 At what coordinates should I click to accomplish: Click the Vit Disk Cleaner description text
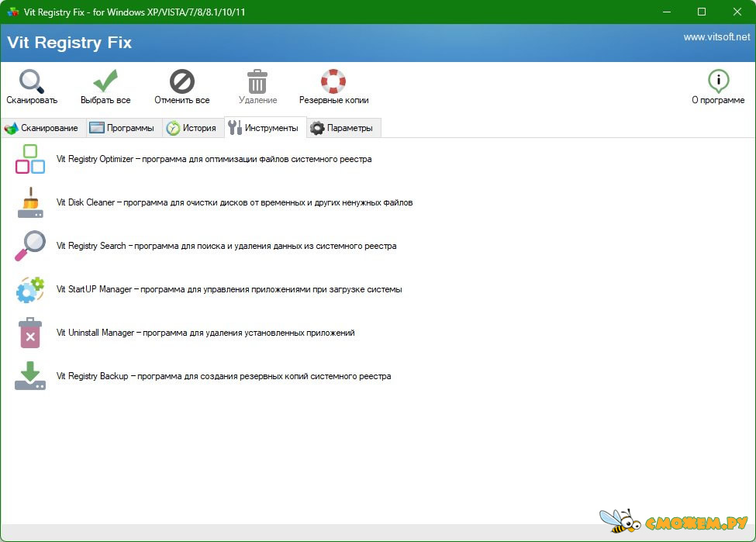[234, 202]
